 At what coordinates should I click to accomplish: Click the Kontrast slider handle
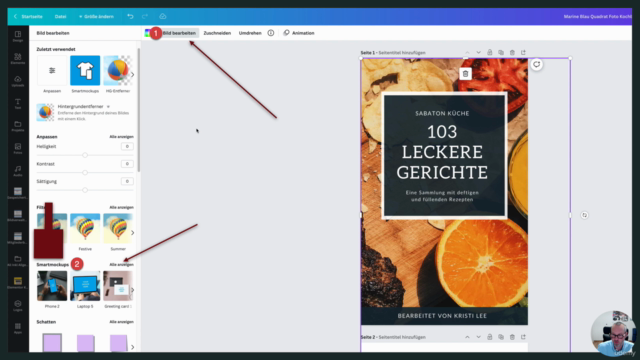[85, 173]
